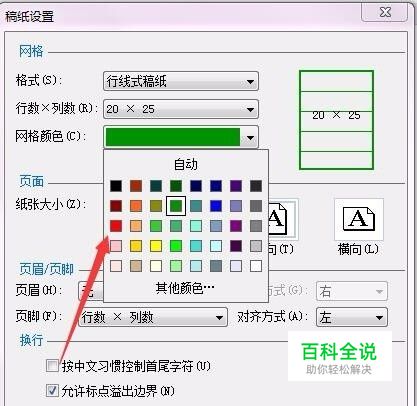The height and width of the screenshot is (406, 417).
Task: Enable 按中文习惯控制首尾字符 checkbox
Action: [52, 366]
